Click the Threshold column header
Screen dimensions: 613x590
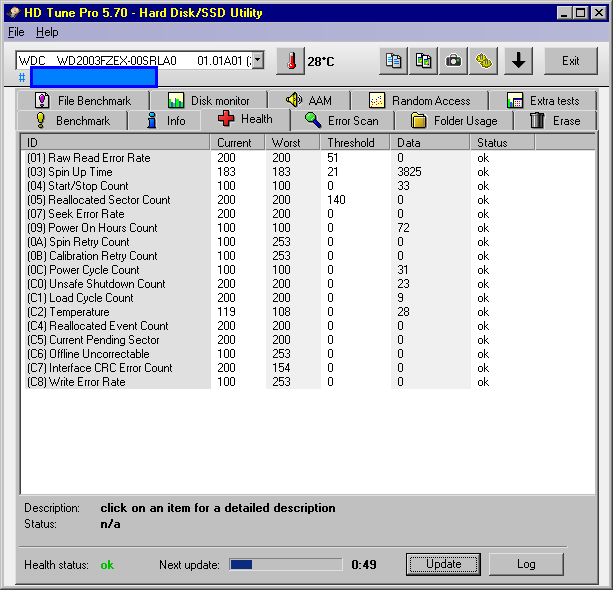click(x=355, y=143)
